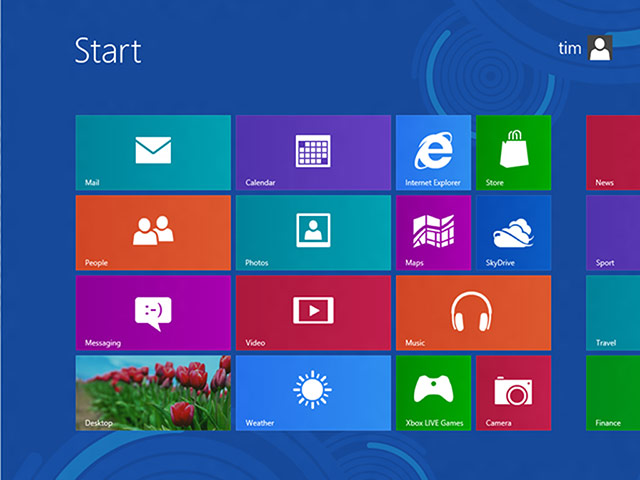
Task: Open the Maps tile
Action: [433, 233]
